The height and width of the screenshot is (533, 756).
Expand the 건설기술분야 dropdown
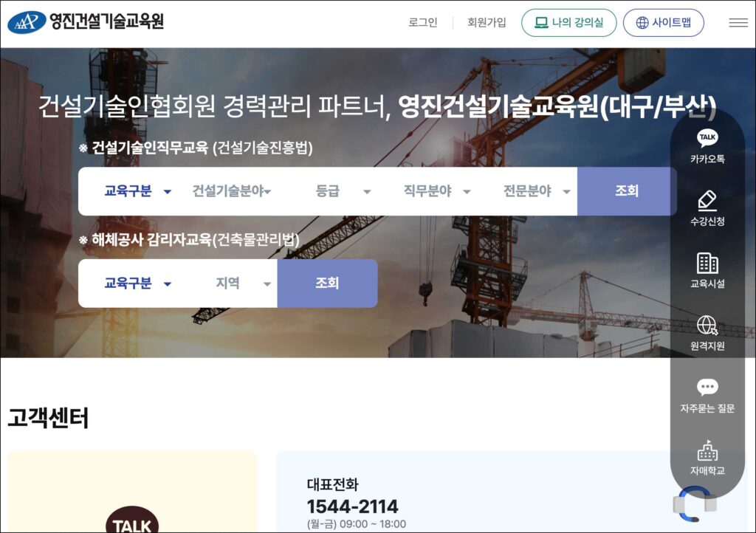(x=232, y=191)
